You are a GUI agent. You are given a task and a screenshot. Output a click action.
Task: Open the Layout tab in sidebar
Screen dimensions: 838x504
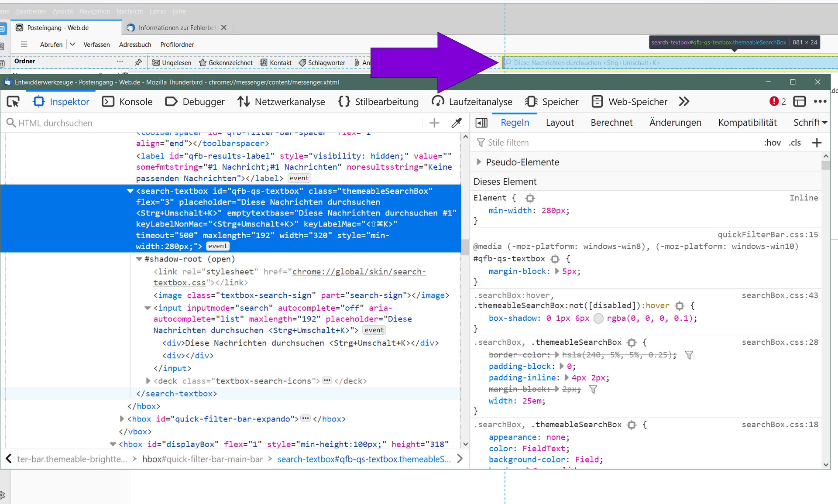[560, 123]
